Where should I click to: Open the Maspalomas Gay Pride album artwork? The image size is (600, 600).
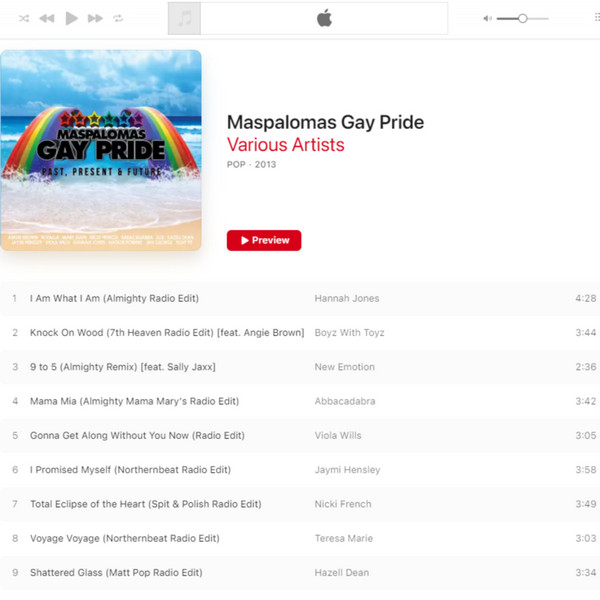tap(101, 150)
